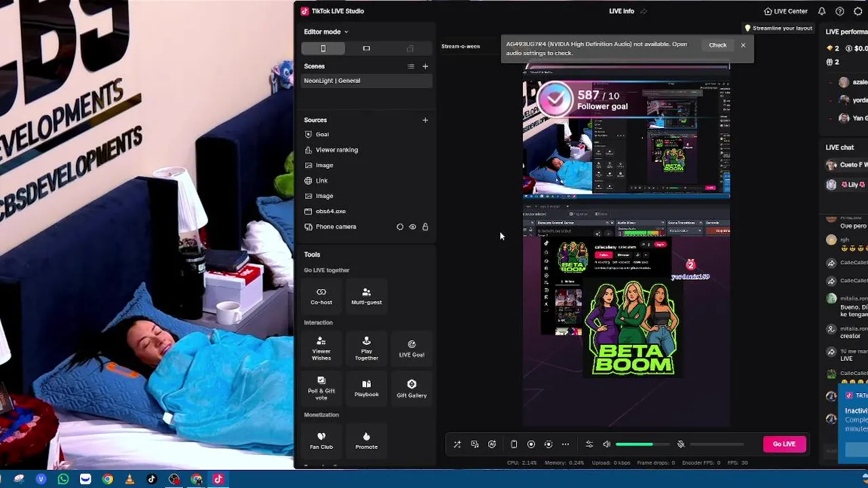Image resolution: width=868 pixels, height=488 pixels.
Task: Click the BETA BOOM image in preview
Action: click(x=632, y=328)
